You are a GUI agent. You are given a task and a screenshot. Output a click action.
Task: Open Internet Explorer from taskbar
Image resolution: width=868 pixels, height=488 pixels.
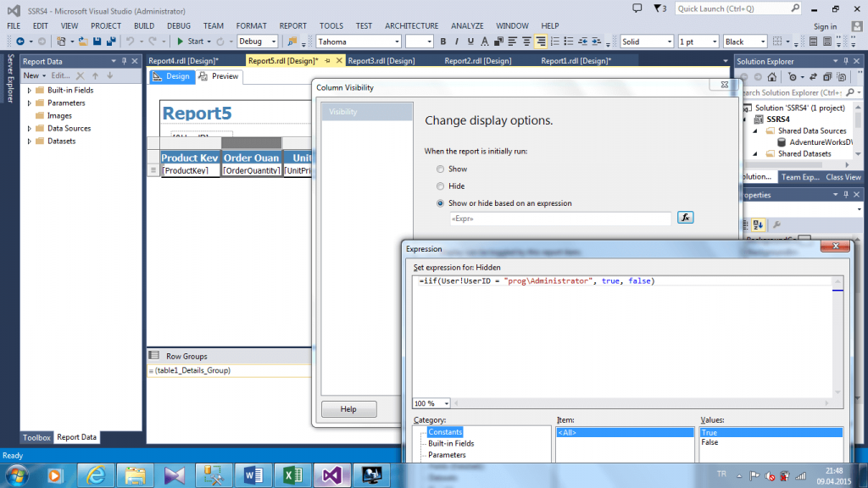coord(96,475)
